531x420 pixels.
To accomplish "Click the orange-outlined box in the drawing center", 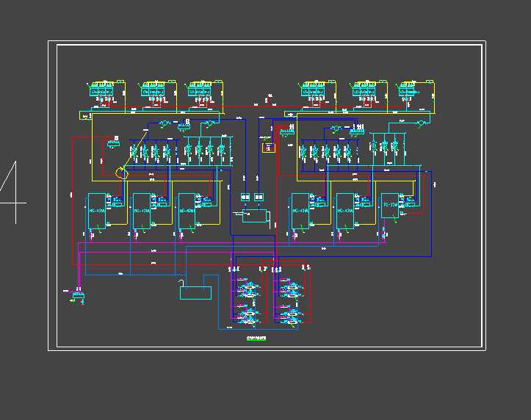I will (268, 148).
